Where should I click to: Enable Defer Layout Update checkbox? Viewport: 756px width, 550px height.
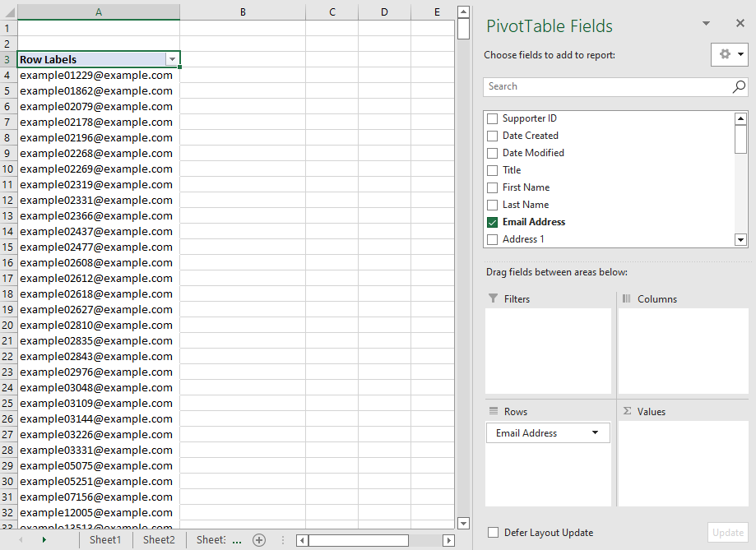coord(493,533)
